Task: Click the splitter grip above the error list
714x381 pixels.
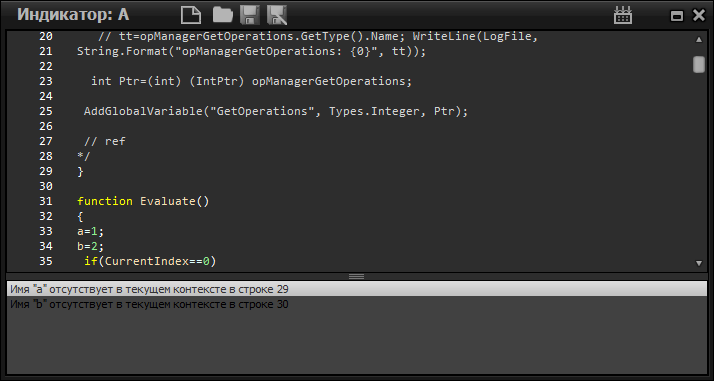Action: click(x=356, y=276)
